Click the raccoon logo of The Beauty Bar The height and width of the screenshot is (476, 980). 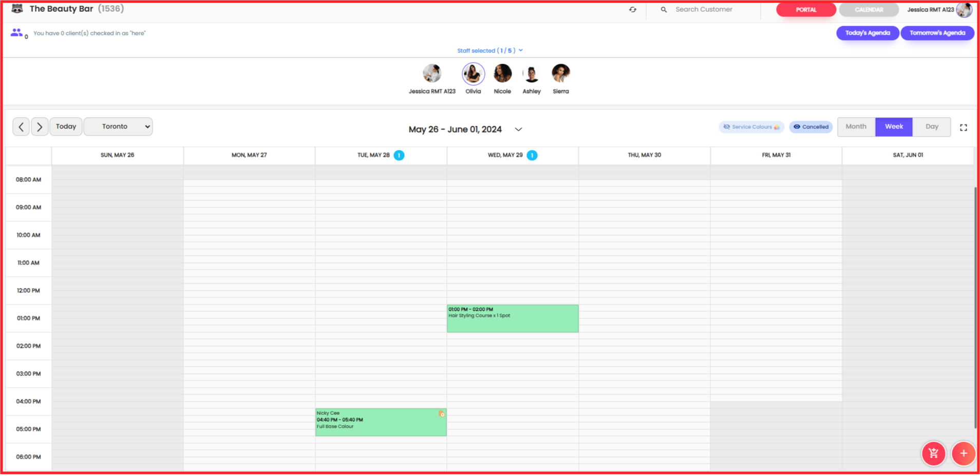coord(17,9)
